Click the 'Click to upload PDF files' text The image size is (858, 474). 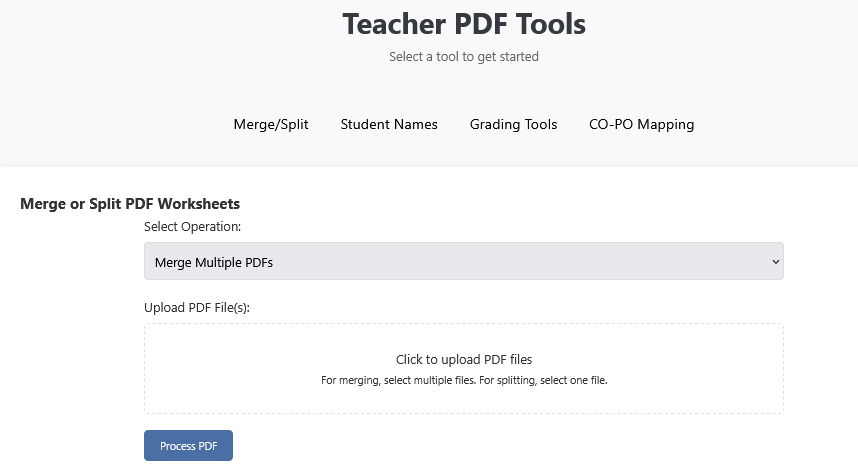[464, 359]
